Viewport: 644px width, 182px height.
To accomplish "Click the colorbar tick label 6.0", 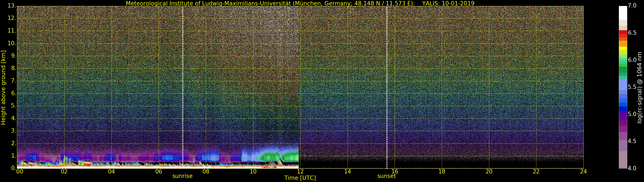I will (x=632, y=60).
